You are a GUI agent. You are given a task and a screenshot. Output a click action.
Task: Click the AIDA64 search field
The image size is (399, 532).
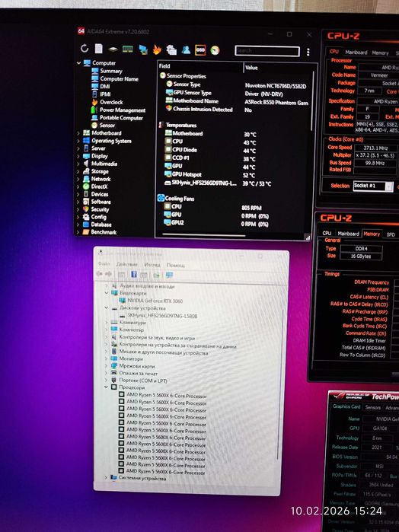(x=267, y=51)
